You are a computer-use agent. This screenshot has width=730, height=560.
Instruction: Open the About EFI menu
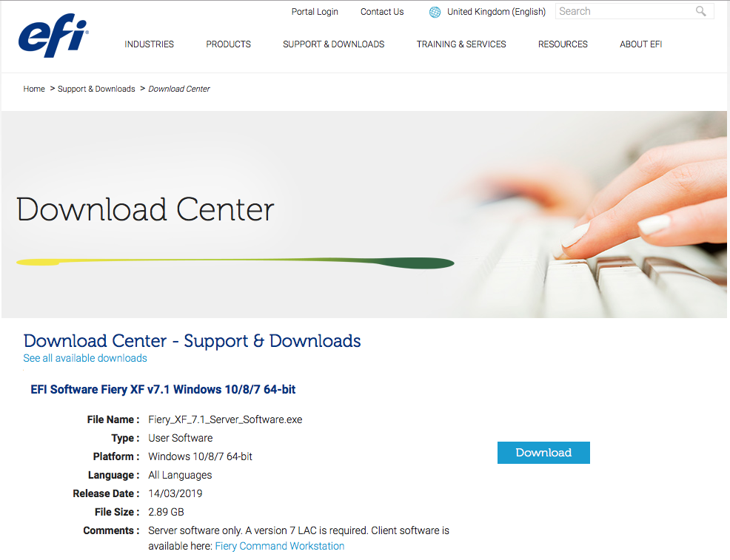tap(640, 44)
